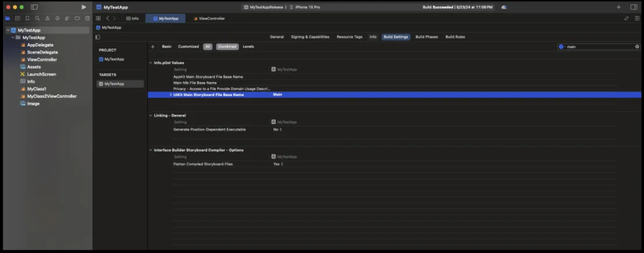Image resolution: width=644 pixels, height=253 pixels.
Task: Select the Levels view mode
Action: pyautogui.click(x=248, y=46)
